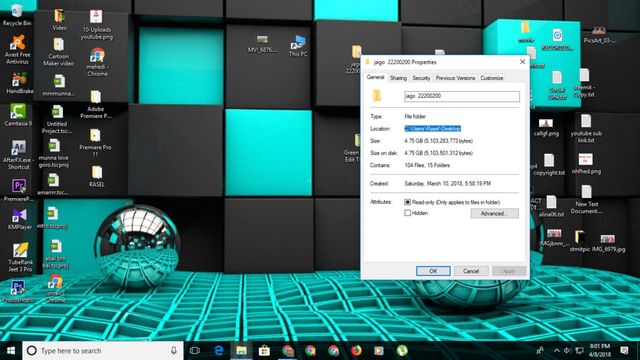640x360 pixels.
Task: Switch to the Sharing tab
Action: [398, 78]
